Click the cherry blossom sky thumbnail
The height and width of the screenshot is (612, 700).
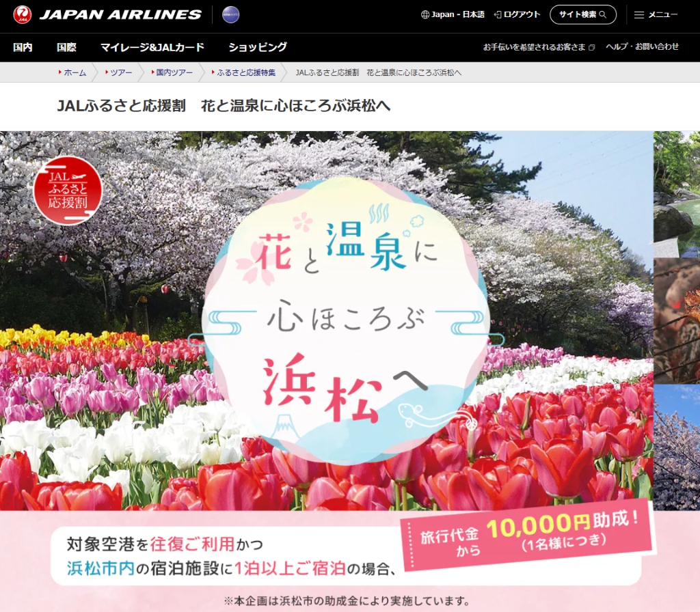tap(677, 447)
